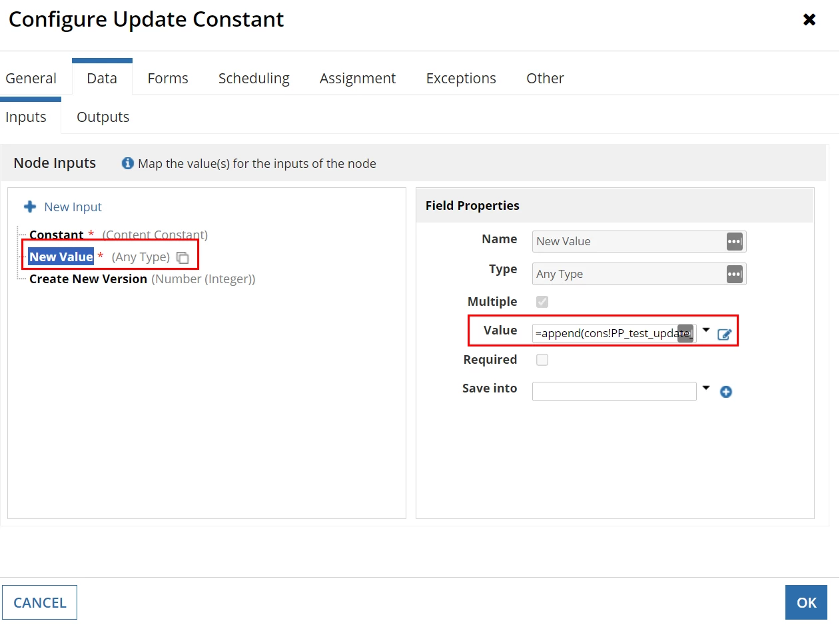Switch to the Outputs sub-tab
Viewport: 840px width, 625px height.
[103, 117]
